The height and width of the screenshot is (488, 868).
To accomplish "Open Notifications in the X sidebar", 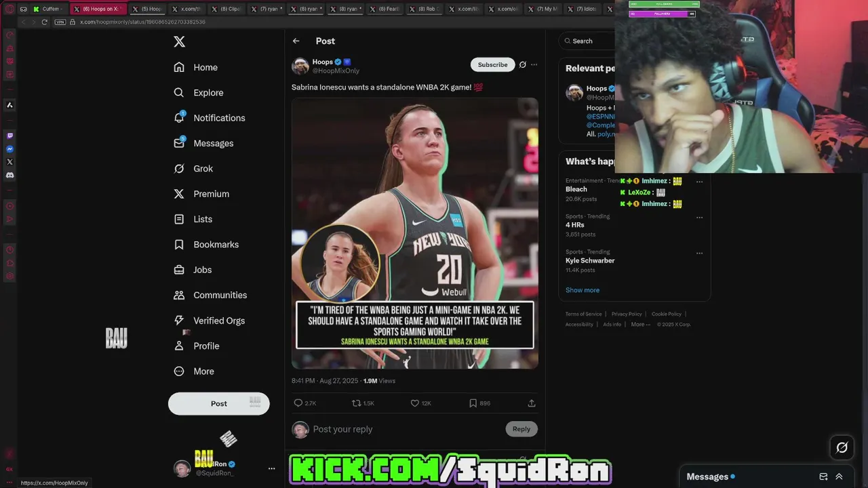I will (210, 118).
